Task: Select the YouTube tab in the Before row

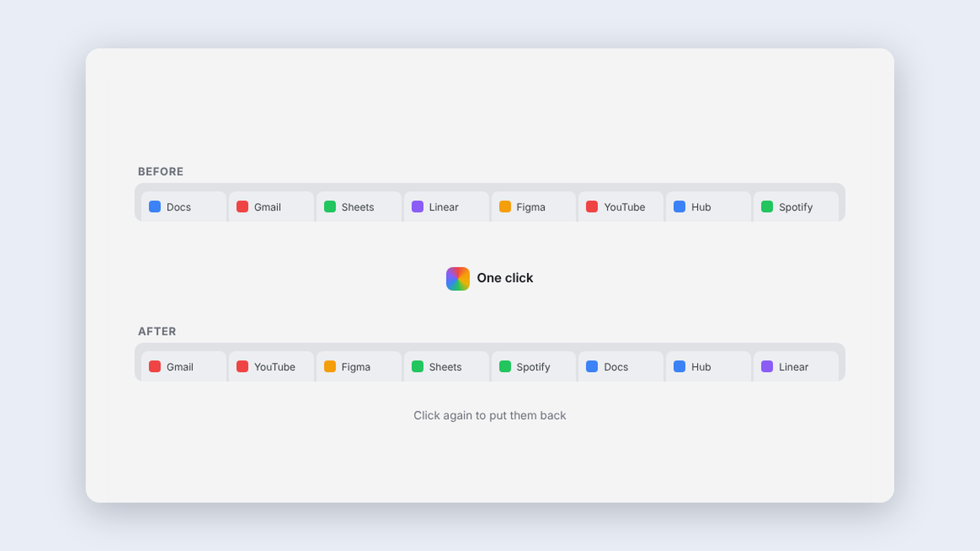Action: (621, 207)
